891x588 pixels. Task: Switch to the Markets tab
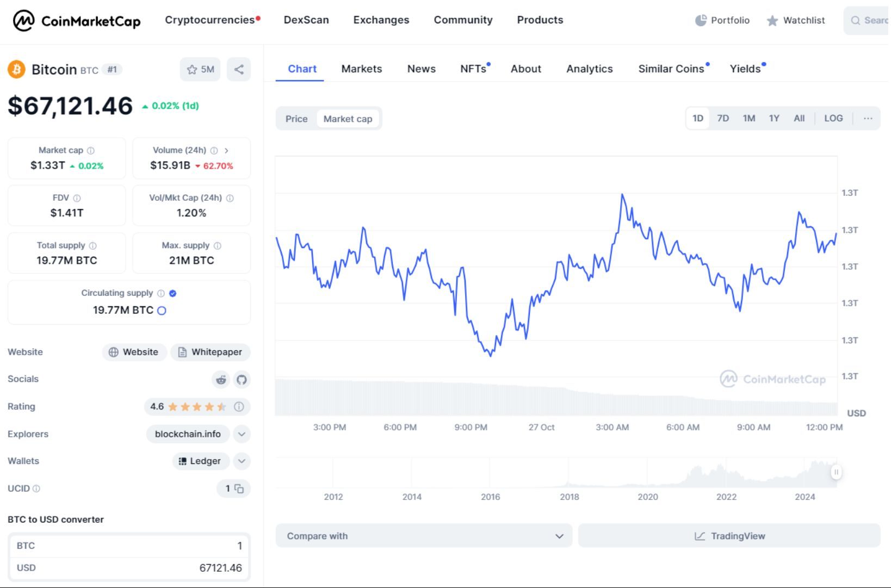click(361, 69)
